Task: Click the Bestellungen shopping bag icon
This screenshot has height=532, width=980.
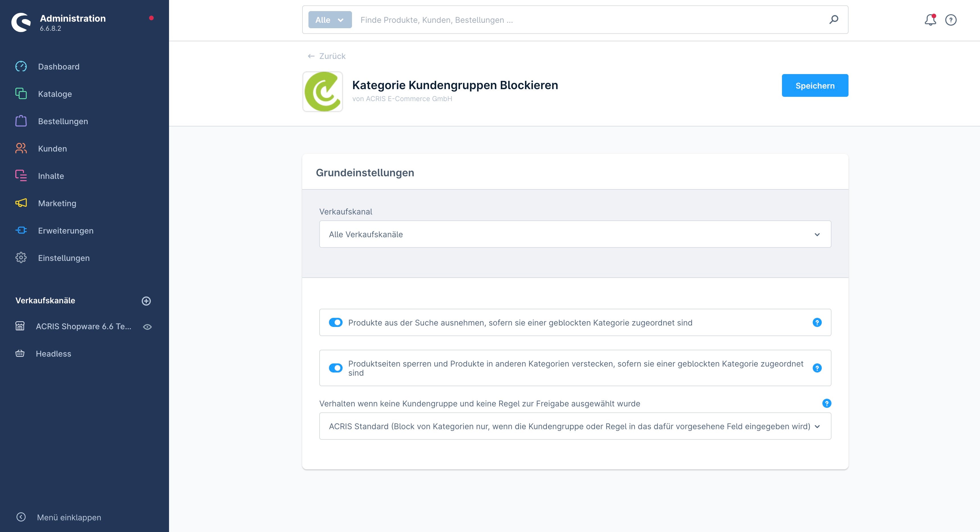Action: 21,121
